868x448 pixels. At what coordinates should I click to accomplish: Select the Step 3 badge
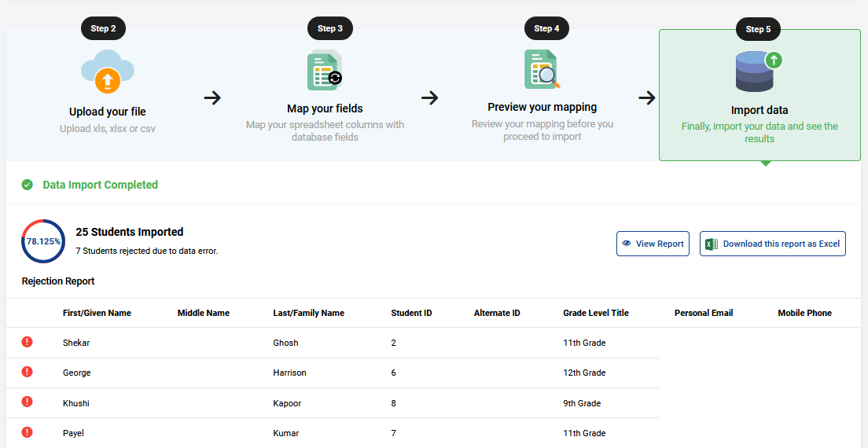coord(330,28)
